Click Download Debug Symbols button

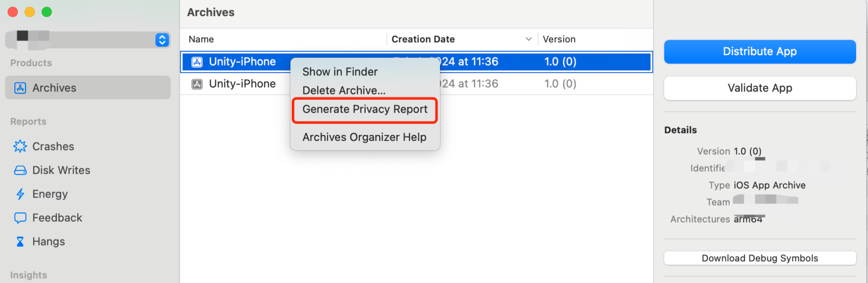759,258
